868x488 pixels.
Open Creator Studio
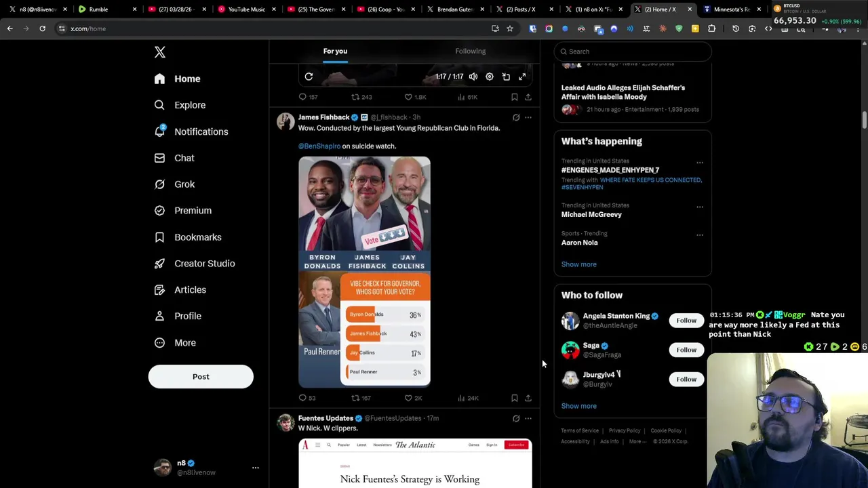click(195, 264)
